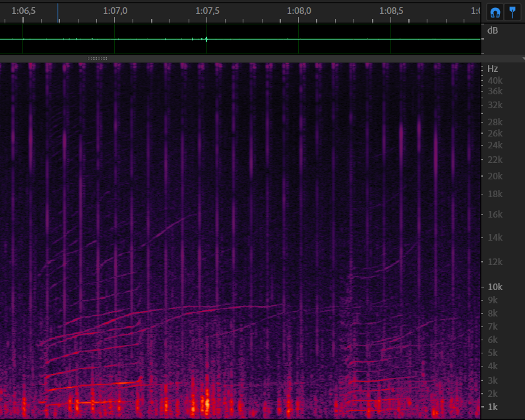Click the 16k mark on frequency scale

[x=495, y=214]
